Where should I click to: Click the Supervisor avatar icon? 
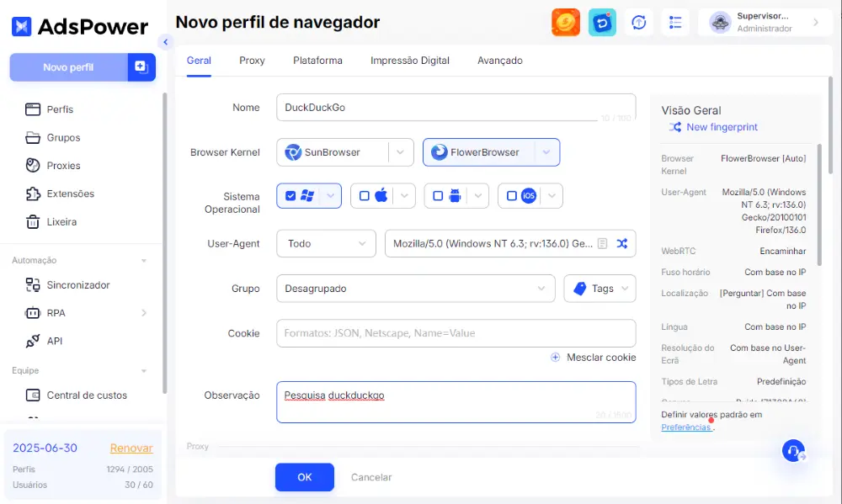pyautogui.click(x=720, y=23)
